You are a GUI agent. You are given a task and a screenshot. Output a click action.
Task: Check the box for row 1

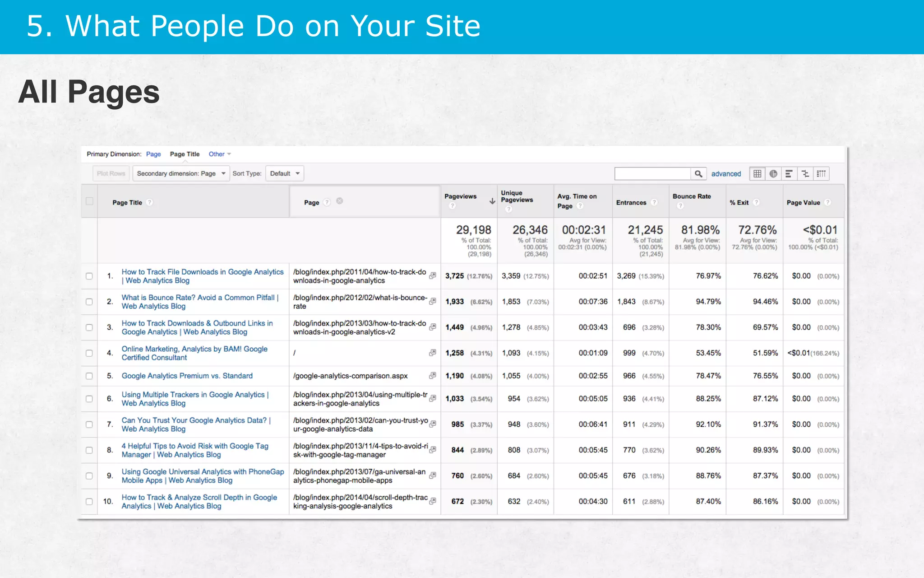pyautogui.click(x=89, y=276)
